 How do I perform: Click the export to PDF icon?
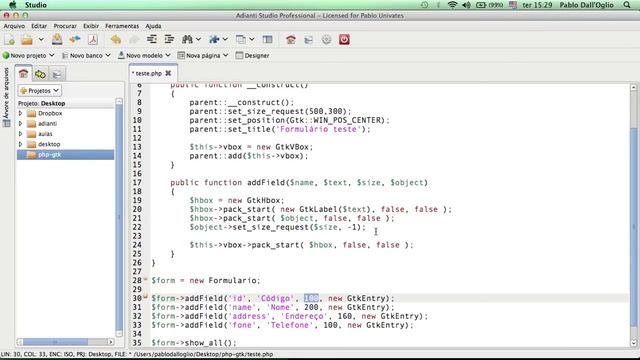pos(93,40)
